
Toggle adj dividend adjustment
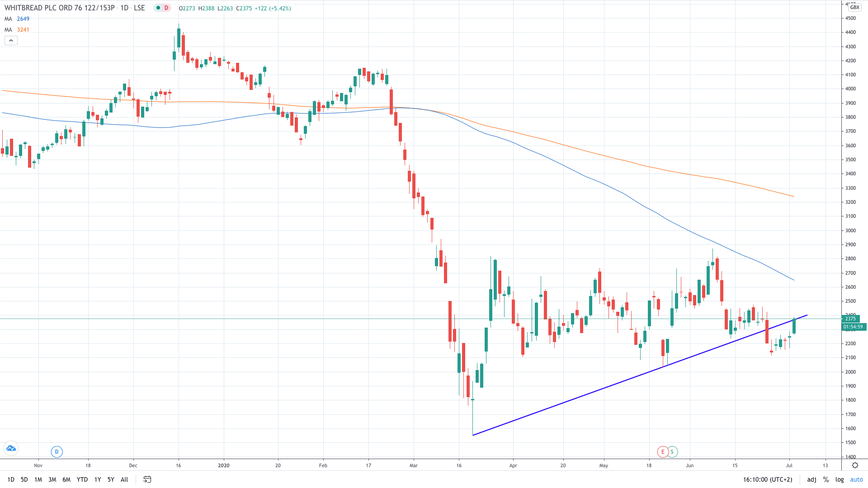coord(811,479)
